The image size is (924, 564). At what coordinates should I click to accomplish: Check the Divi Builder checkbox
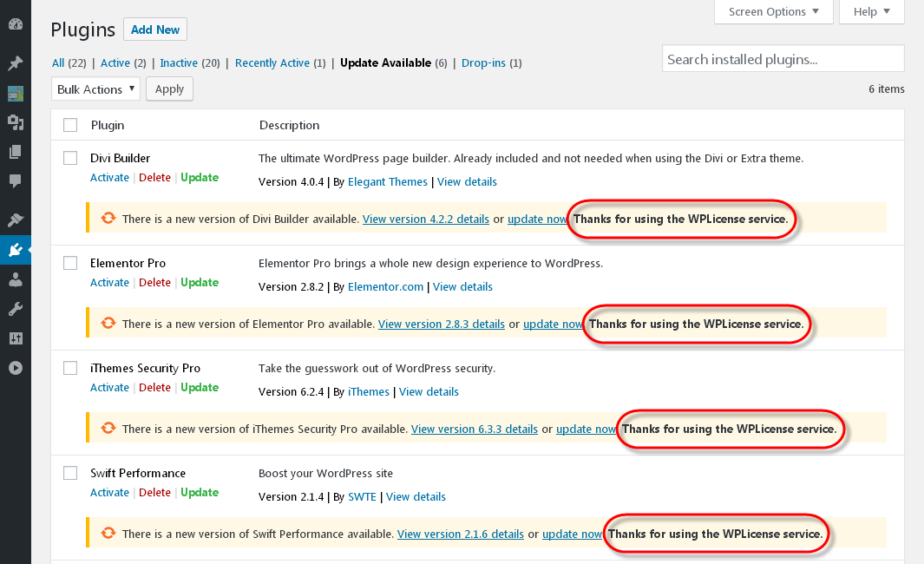[70, 158]
